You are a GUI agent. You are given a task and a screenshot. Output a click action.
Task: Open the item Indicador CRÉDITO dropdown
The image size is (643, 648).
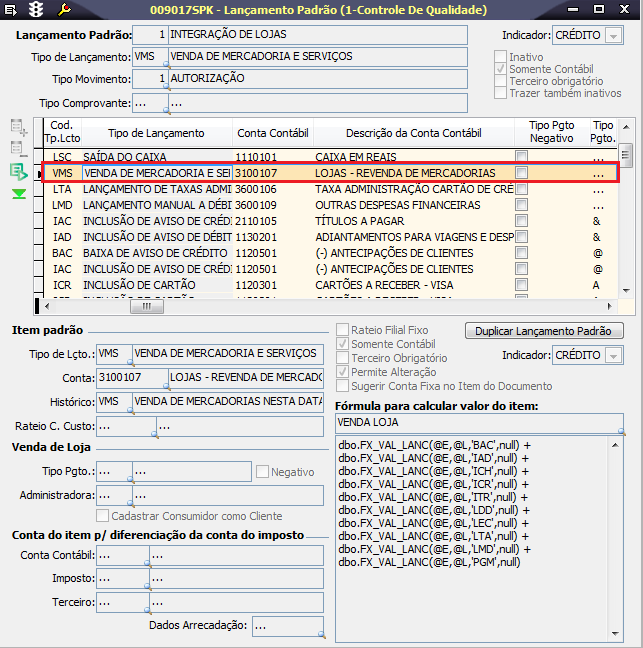[613, 355]
